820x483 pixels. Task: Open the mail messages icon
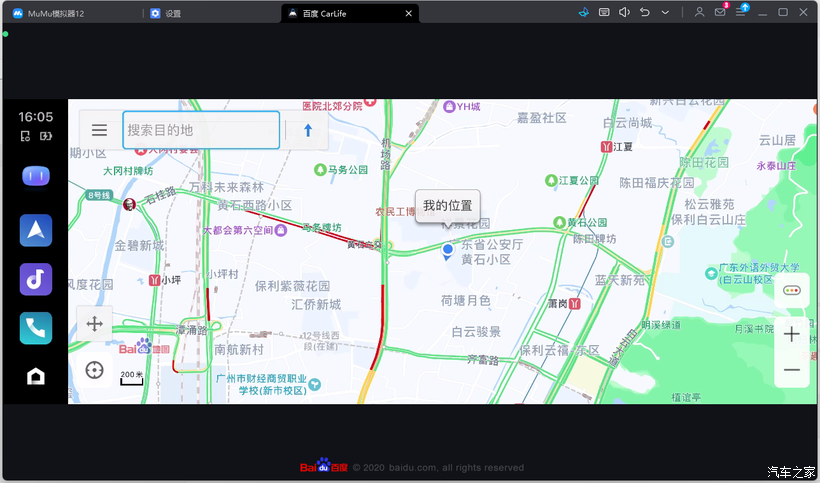pos(720,12)
